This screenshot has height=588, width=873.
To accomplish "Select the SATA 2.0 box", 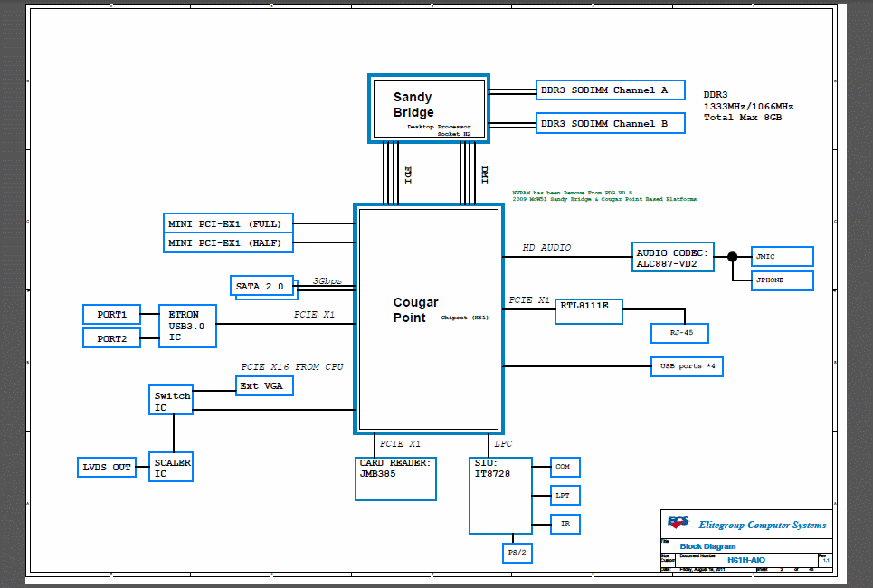I will (262, 287).
